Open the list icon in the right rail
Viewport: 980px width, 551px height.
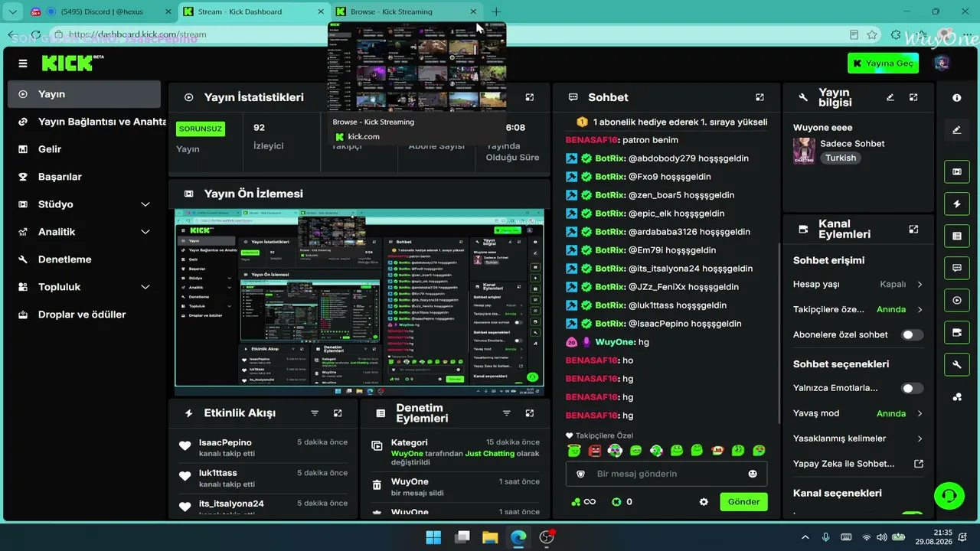pyautogui.click(x=956, y=236)
